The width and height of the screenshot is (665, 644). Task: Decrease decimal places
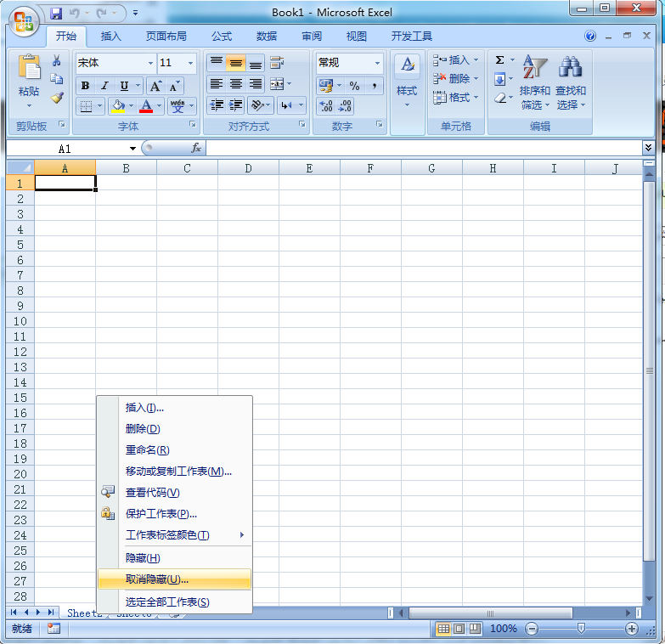[x=344, y=106]
